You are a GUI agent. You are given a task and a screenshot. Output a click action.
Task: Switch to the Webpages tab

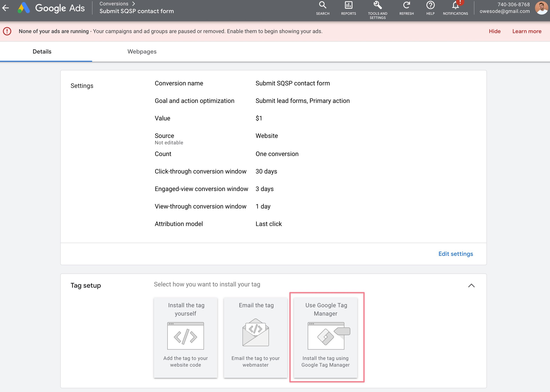[142, 52]
